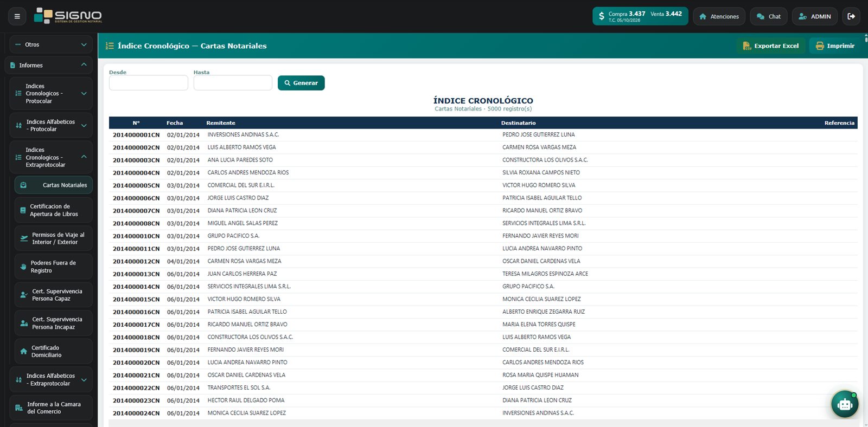Focus the Hasta date field
This screenshot has width=868, height=427.
(233, 83)
